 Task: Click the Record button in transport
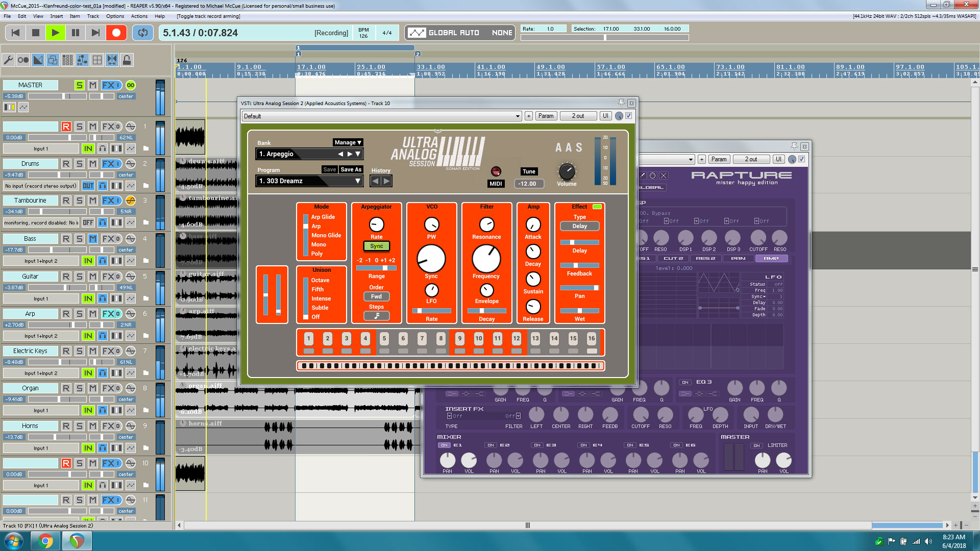[x=116, y=33]
